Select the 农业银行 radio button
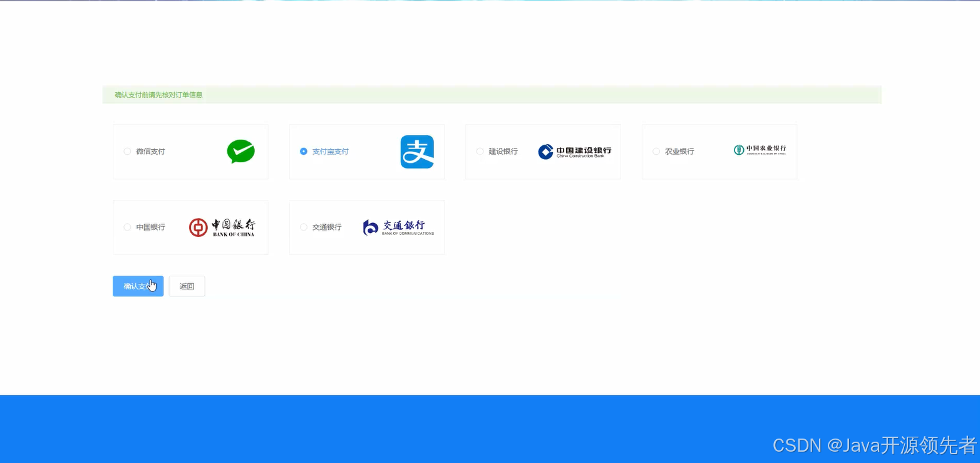Image resolution: width=980 pixels, height=463 pixels. pyautogui.click(x=656, y=151)
